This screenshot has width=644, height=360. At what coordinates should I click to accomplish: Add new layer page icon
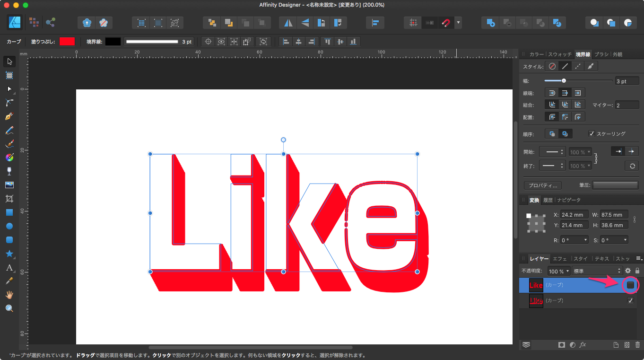pos(616,345)
